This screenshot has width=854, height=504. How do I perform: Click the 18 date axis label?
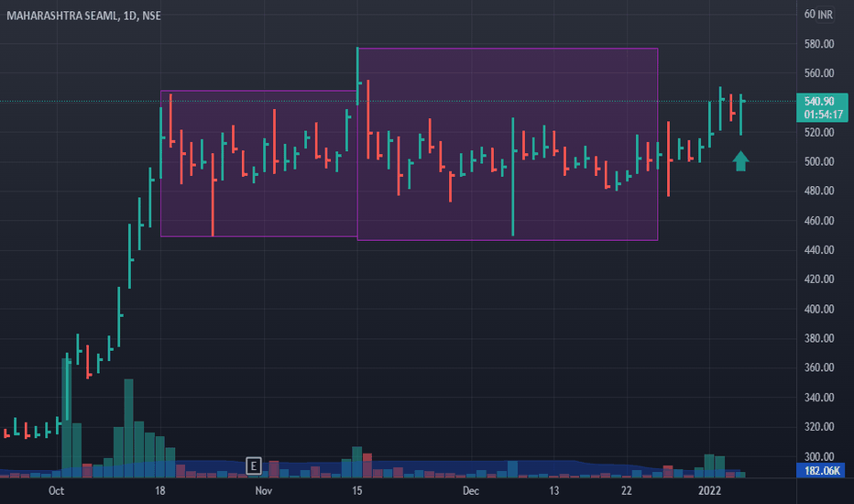pyautogui.click(x=159, y=491)
